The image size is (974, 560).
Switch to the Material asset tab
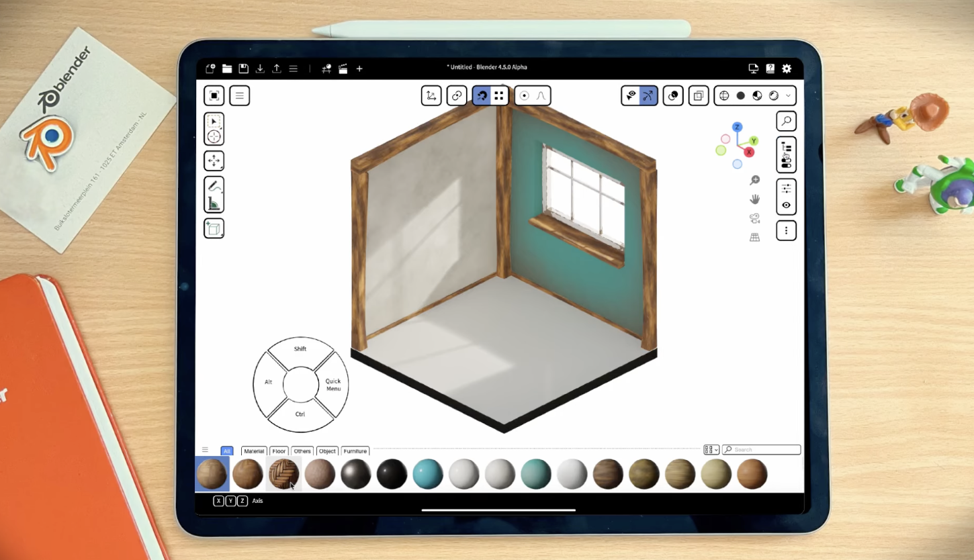click(254, 451)
